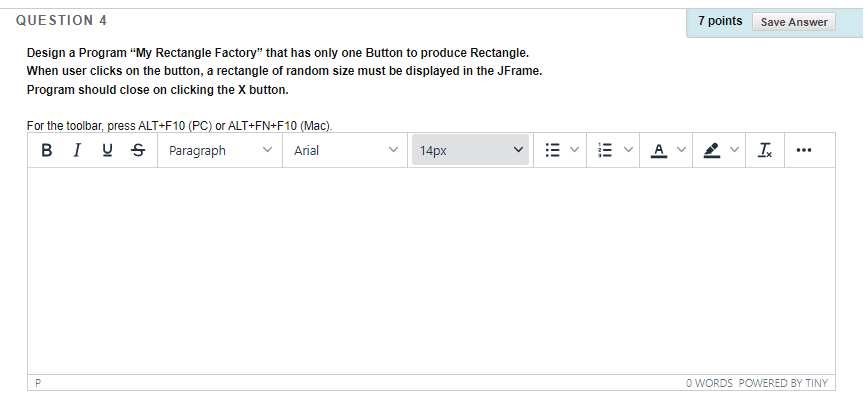Open the Paragraph format dropdown
The height and width of the screenshot is (413, 868).
point(220,150)
